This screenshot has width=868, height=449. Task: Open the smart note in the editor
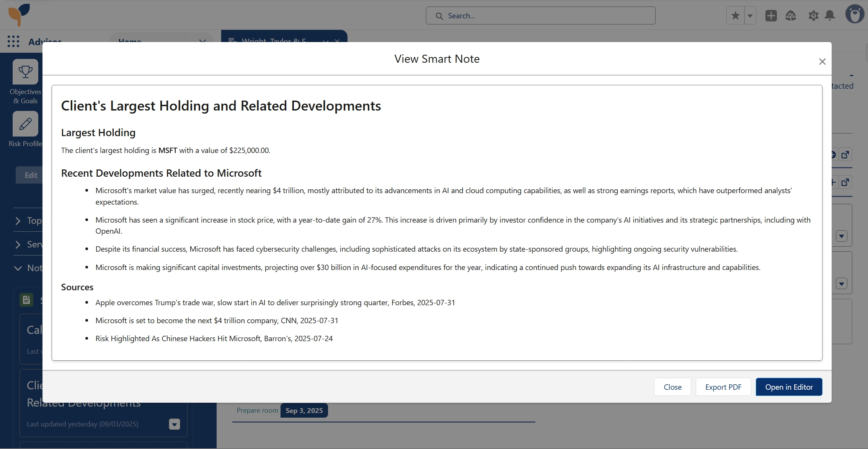[x=789, y=387]
